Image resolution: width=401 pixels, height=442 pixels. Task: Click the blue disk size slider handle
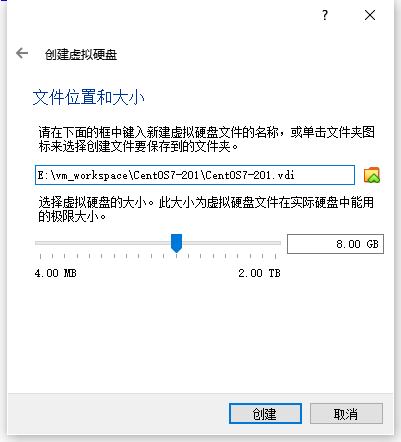coord(176,243)
